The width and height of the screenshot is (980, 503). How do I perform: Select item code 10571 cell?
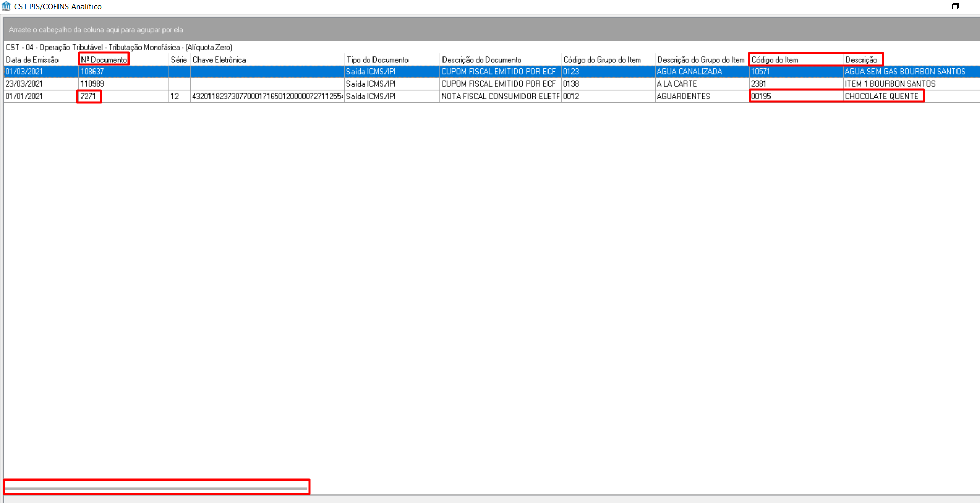click(796, 72)
